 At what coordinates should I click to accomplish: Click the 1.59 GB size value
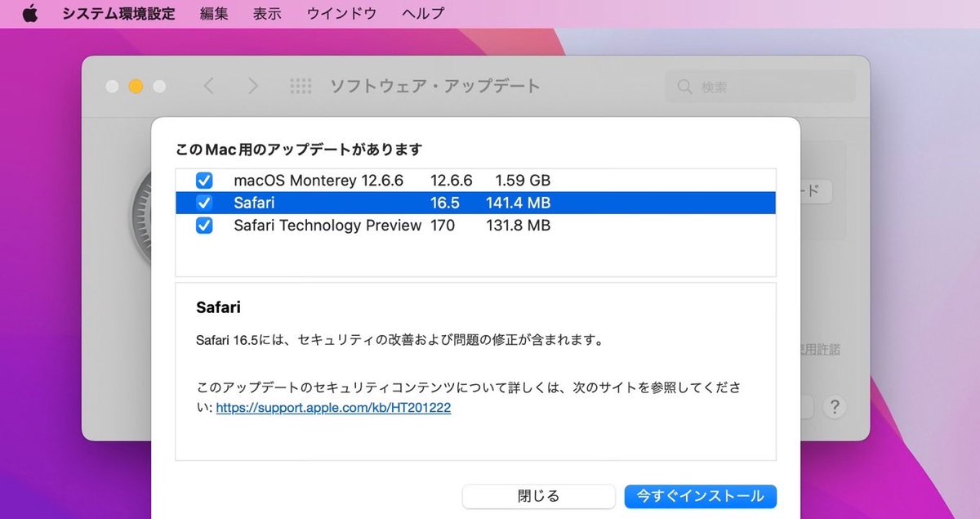coord(523,181)
